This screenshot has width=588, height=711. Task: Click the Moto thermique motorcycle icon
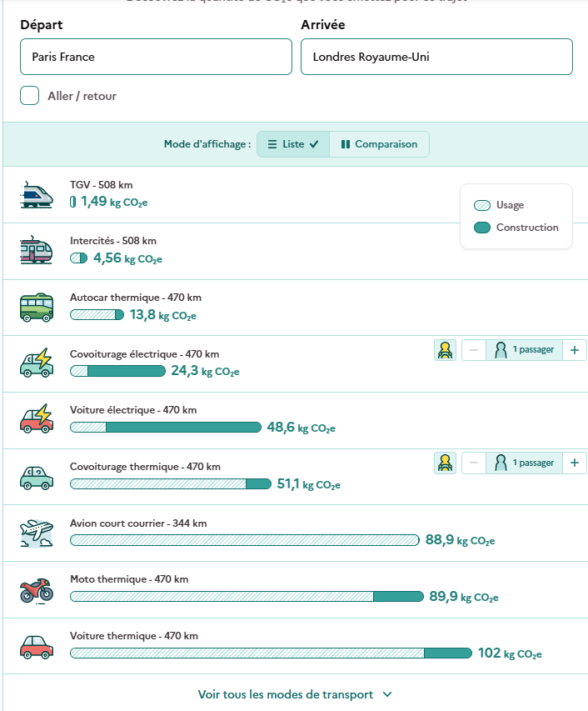tap(37, 590)
